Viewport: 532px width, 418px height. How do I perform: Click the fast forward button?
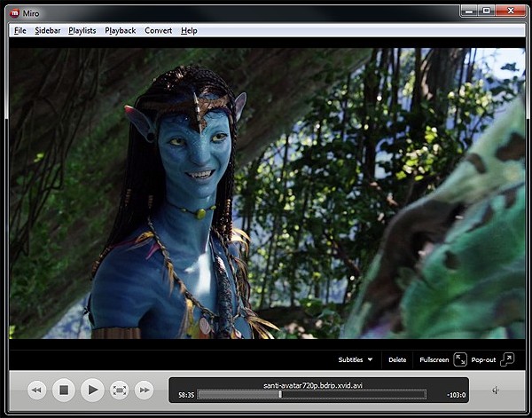tap(144, 390)
